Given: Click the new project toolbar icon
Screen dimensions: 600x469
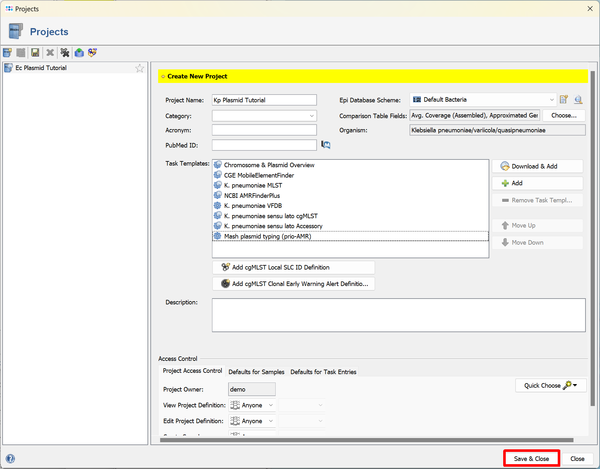Looking at the screenshot, I should 8,52.
